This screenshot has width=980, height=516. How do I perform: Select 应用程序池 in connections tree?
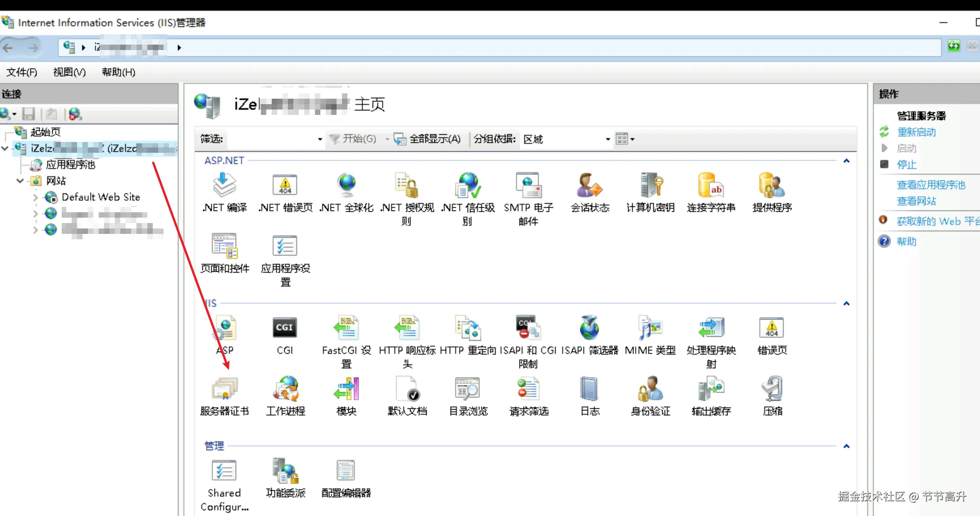point(70,165)
